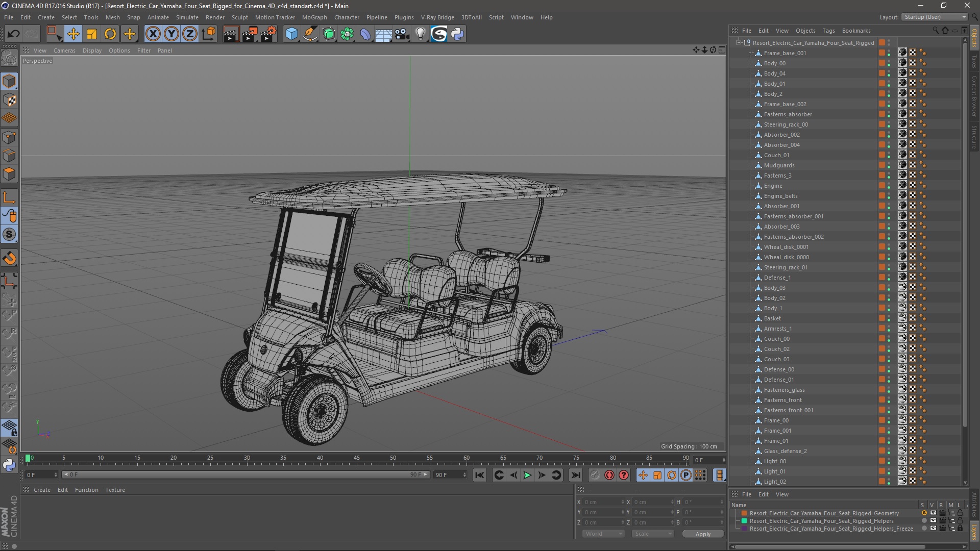
Task: Open the Scale mode dropdown
Action: [x=653, y=534]
